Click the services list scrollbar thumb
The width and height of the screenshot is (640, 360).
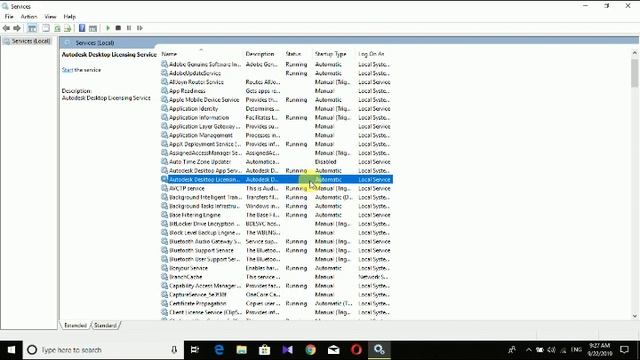click(635, 73)
